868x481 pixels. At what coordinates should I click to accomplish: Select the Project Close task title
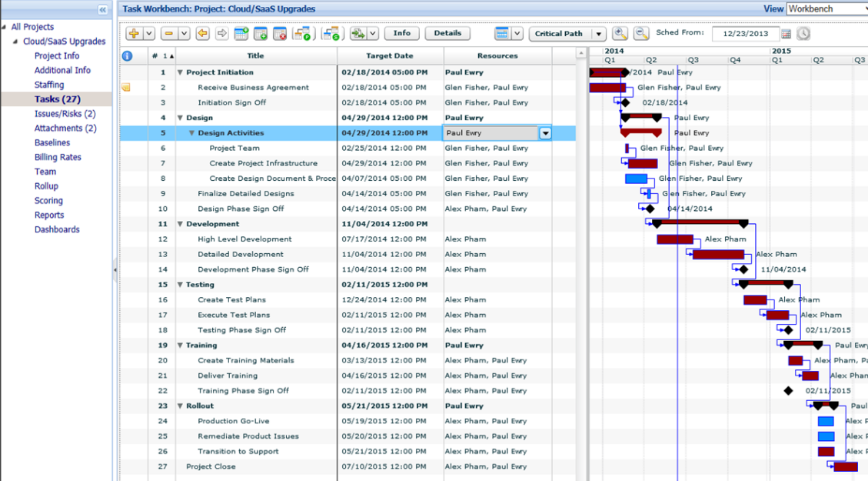[x=211, y=466]
